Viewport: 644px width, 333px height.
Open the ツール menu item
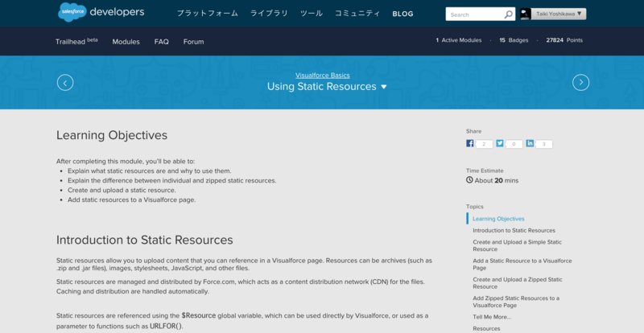tap(312, 14)
